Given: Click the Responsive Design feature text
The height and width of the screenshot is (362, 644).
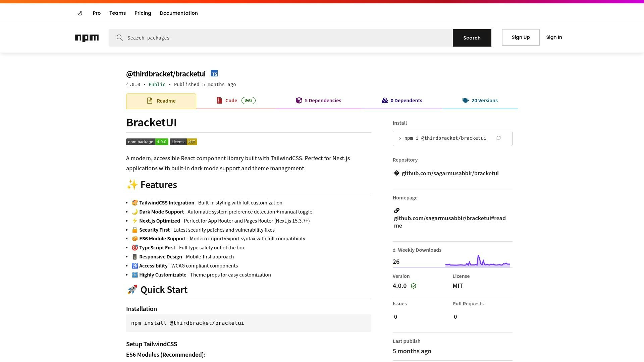Looking at the screenshot, I should (x=161, y=257).
